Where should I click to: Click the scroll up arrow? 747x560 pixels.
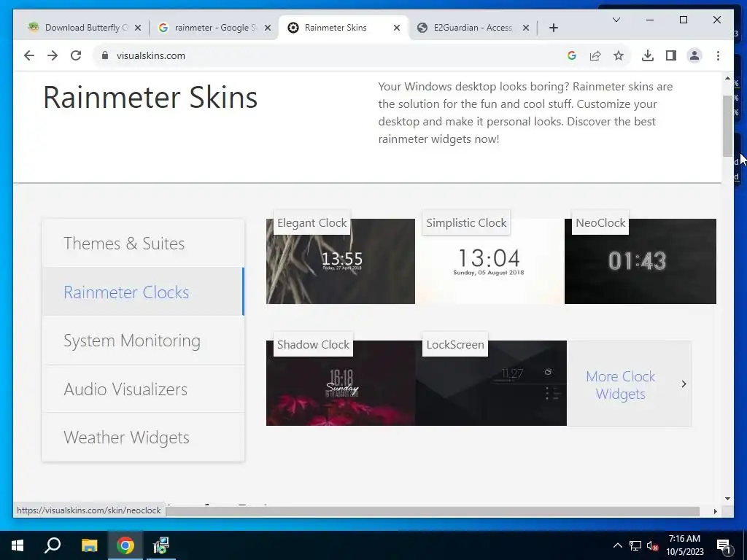(x=727, y=78)
